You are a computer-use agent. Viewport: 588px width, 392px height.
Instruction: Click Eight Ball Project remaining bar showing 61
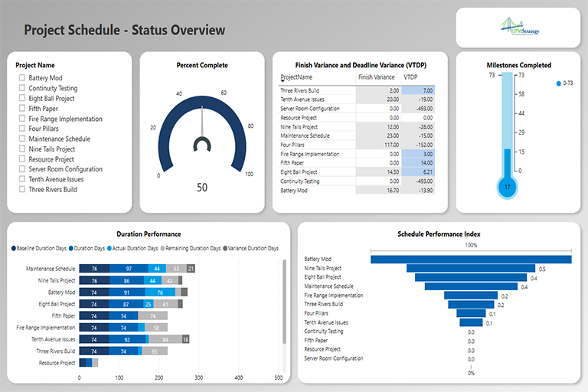[x=165, y=304]
